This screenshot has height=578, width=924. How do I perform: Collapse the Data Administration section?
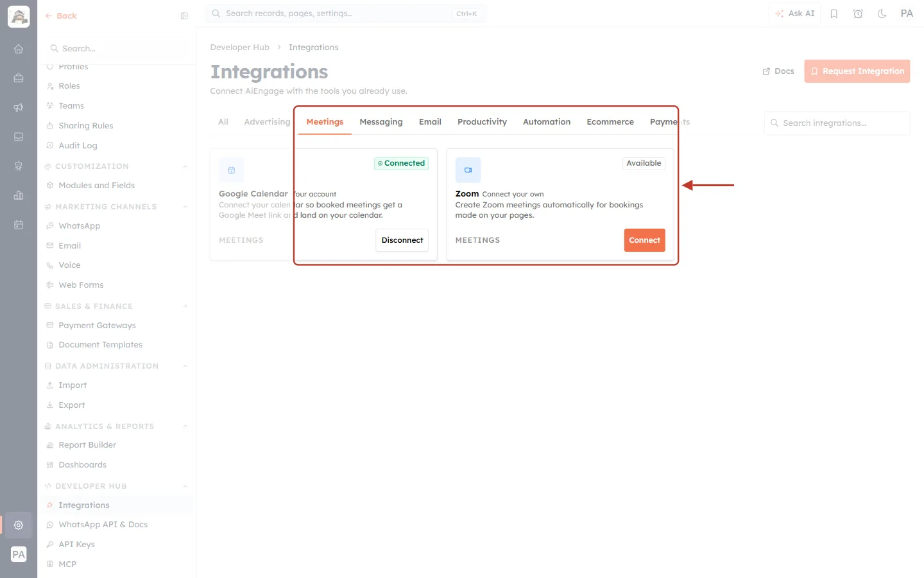click(x=185, y=366)
